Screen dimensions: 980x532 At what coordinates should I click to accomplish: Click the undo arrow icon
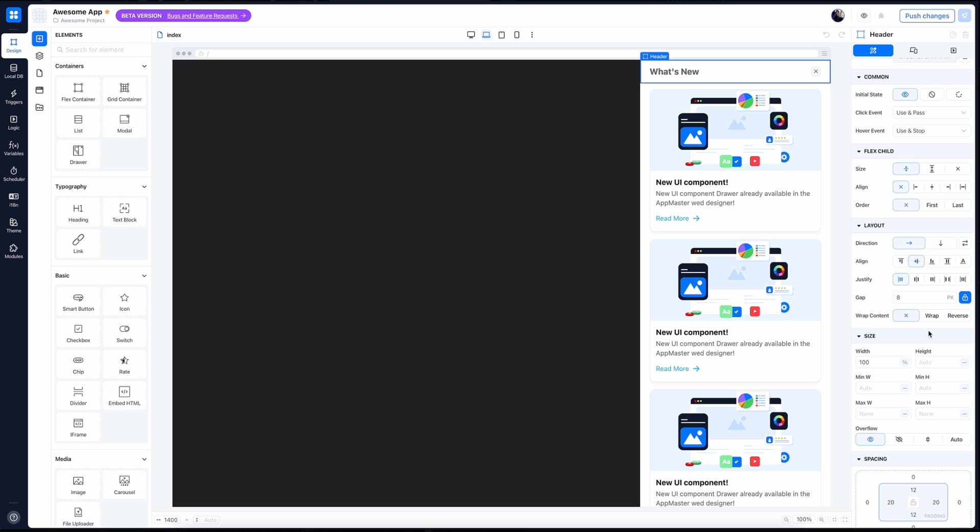pos(826,35)
